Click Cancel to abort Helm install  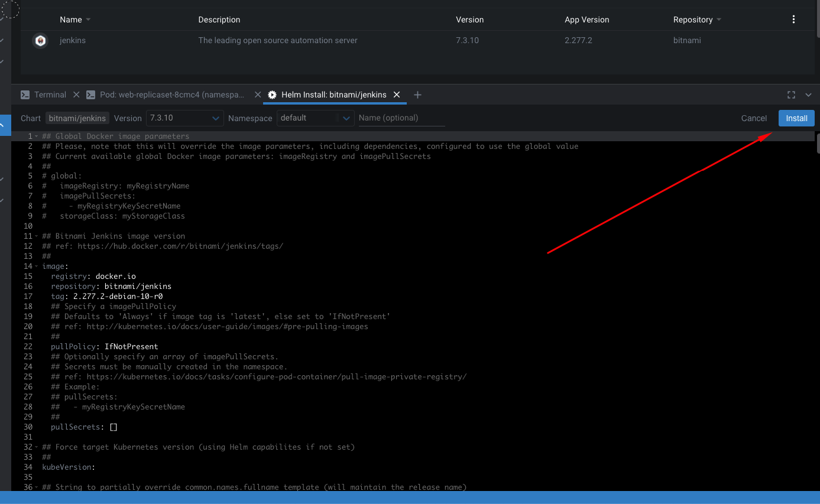(754, 118)
